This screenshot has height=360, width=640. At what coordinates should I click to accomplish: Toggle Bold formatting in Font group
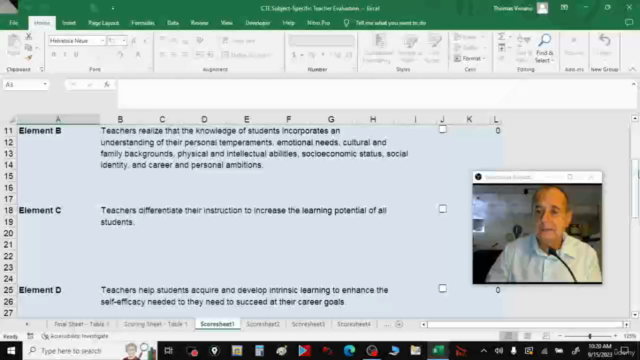[x=53, y=54]
